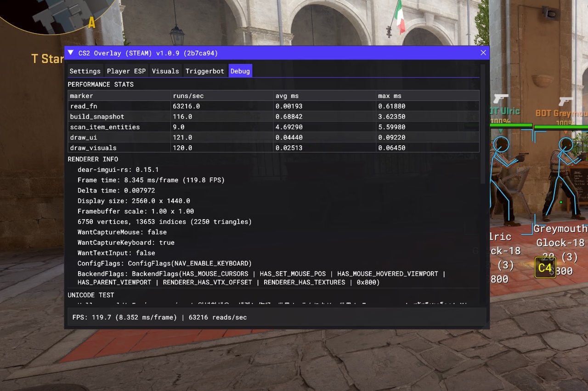Click the avg ms value 4.69290
This screenshot has width=588, height=391.
point(289,127)
